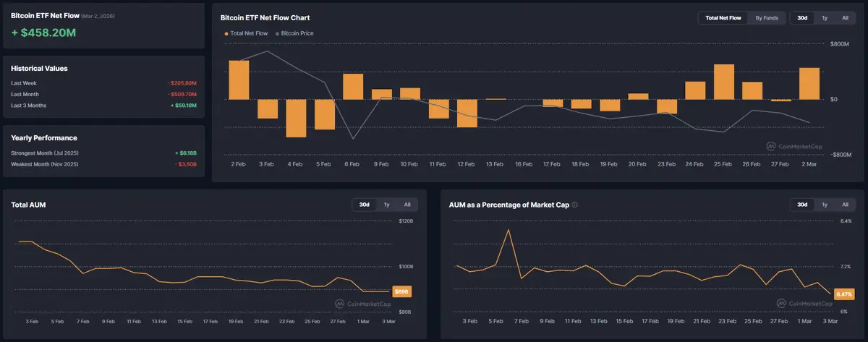
Task: Click the CoinMarketCap watermark in Total AUM chart
Action: point(362,304)
